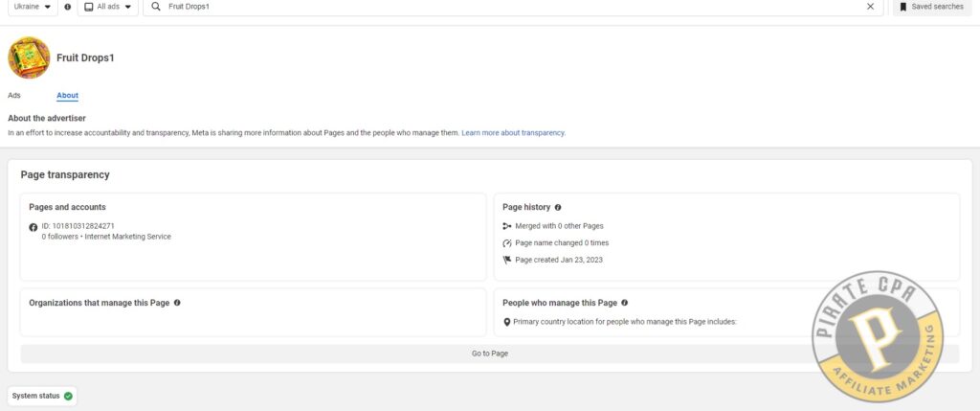Screen dimensions: 980x411
Task: Click the page name changed icon
Action: pos(507,243)
